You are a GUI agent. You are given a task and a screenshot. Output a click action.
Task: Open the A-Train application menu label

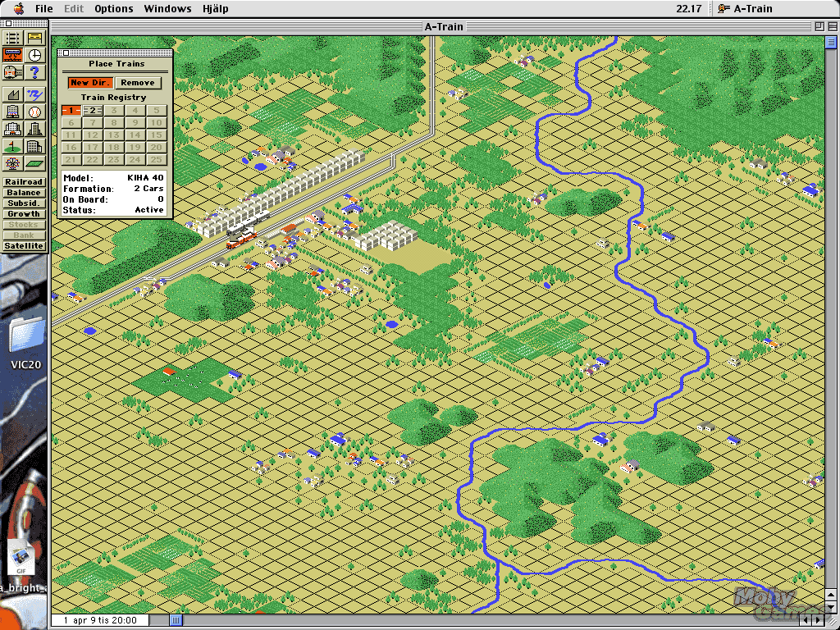point(753,8)
